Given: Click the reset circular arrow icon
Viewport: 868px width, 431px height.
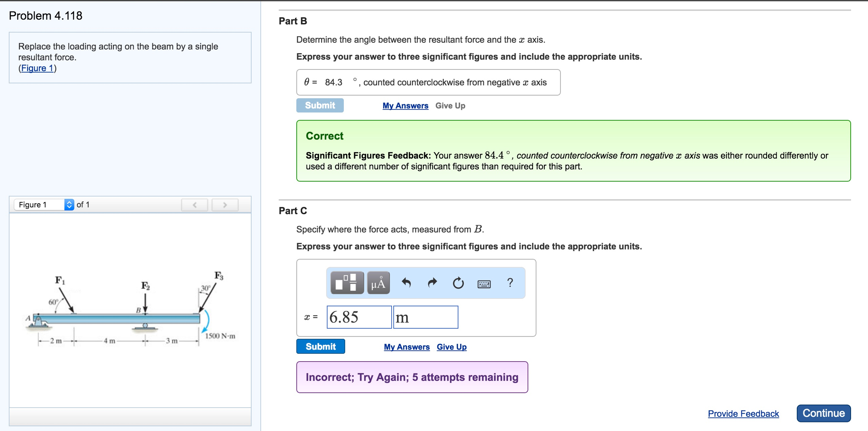Looking at the screenshot, I should tap(458, 283).
